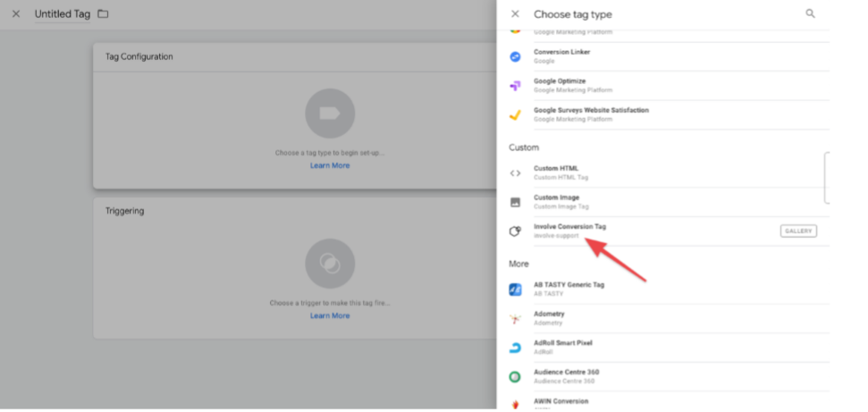The image size is (868, 412).
Task: Click the Google Surveys checkmark icon
Action: tap(516, 114)
